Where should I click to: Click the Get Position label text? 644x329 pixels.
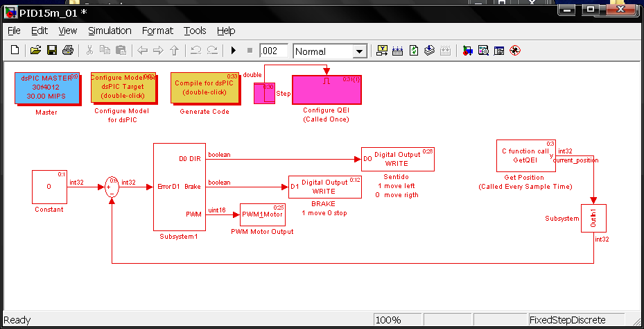[x=524, y=178]
